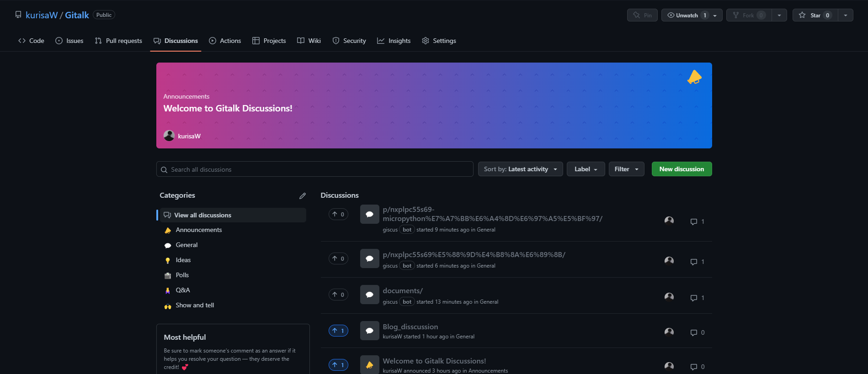Open the Unwatch notifications dropdown arrow
This screenshot has width=868, height=374.
tap(715, 15)
